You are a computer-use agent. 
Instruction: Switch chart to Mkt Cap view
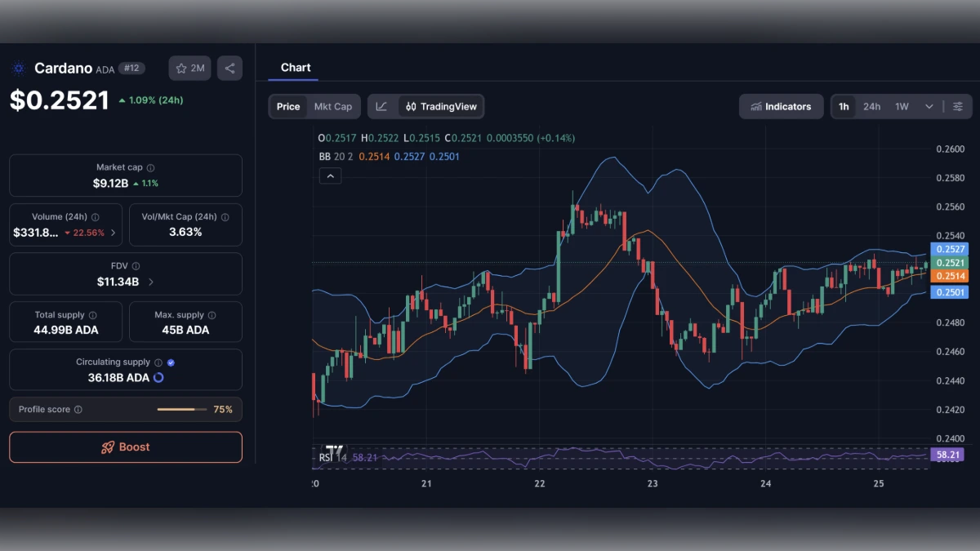pos(332,106)
